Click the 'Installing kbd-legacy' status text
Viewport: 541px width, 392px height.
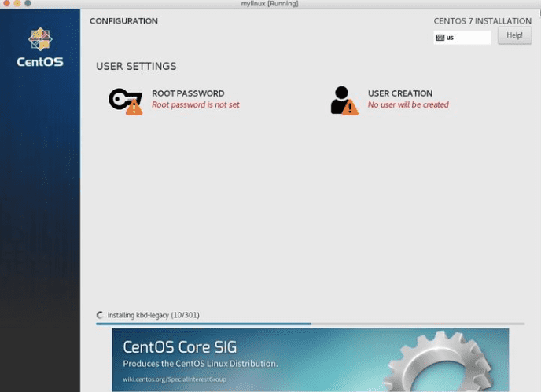pos(153,315)
